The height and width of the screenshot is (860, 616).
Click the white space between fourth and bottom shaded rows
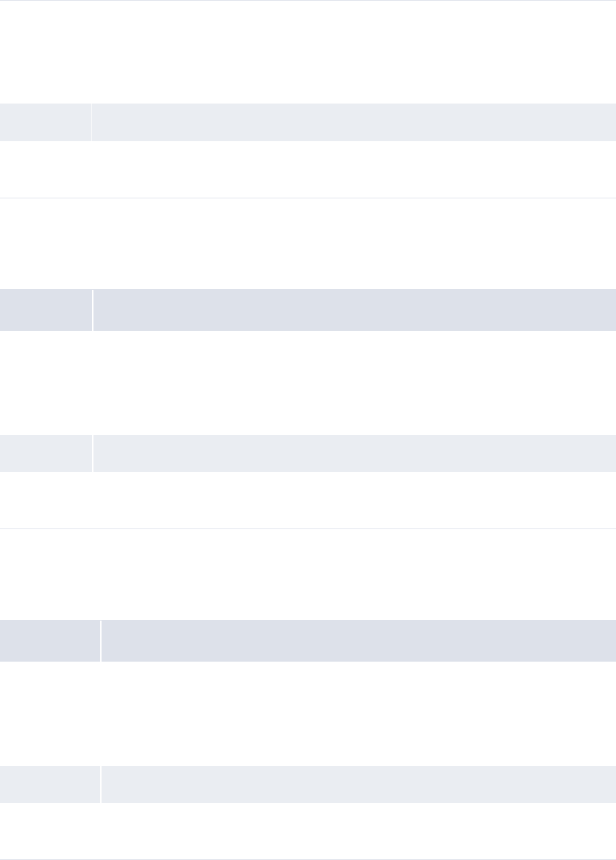coord(308,713)
